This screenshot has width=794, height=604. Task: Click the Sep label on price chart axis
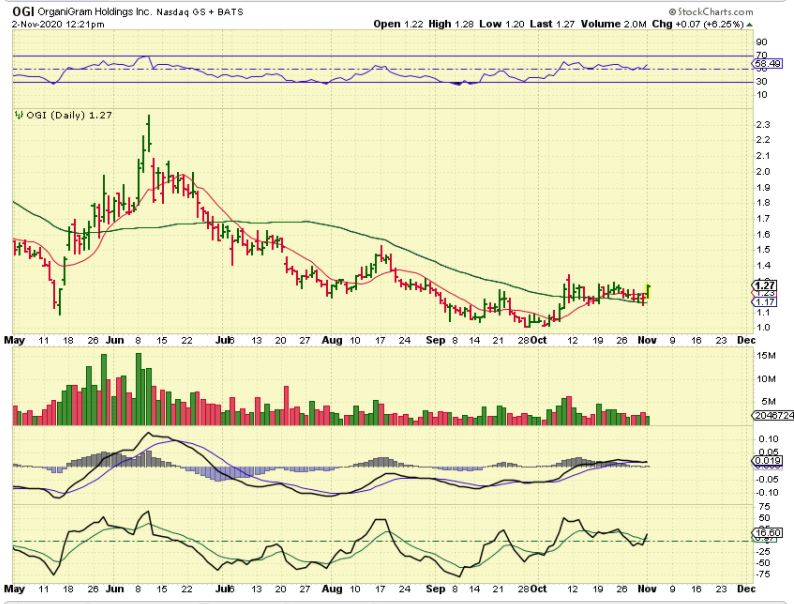coord(435,340)
